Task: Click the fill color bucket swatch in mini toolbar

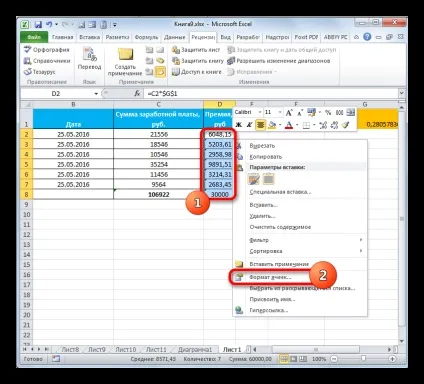Action: (x=272, y=125)
